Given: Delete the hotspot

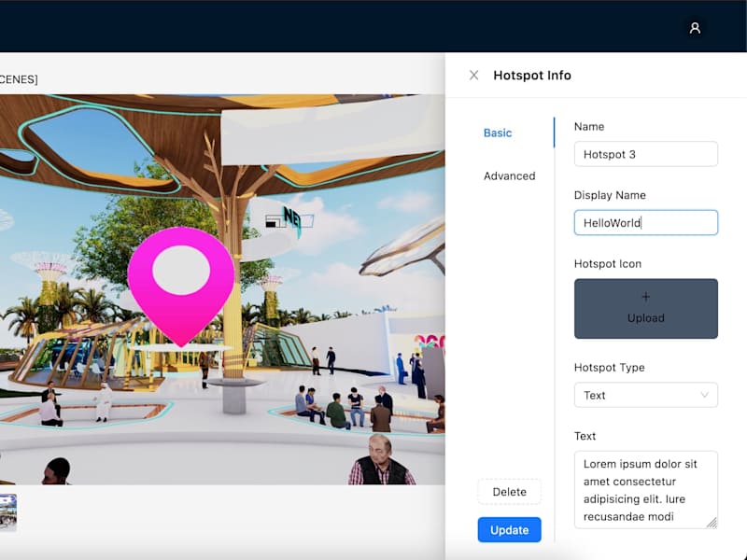Looking at the screenshot, I should tap(509, 492).
